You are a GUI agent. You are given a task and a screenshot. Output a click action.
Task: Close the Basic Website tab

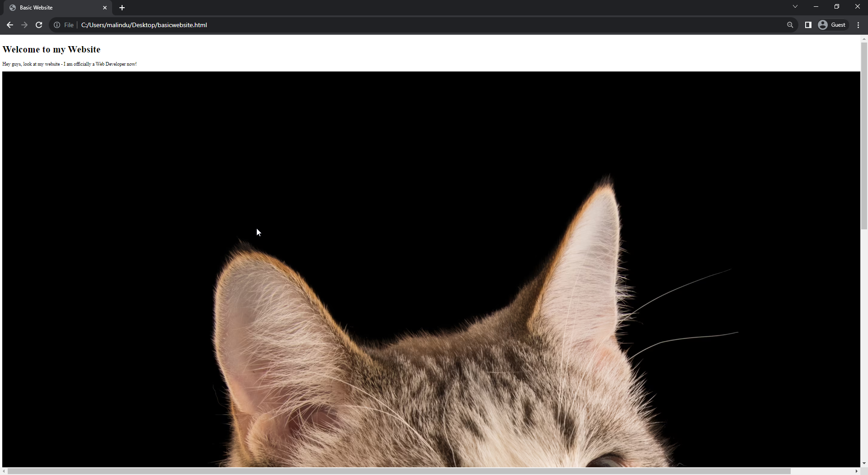pos(105,8)
